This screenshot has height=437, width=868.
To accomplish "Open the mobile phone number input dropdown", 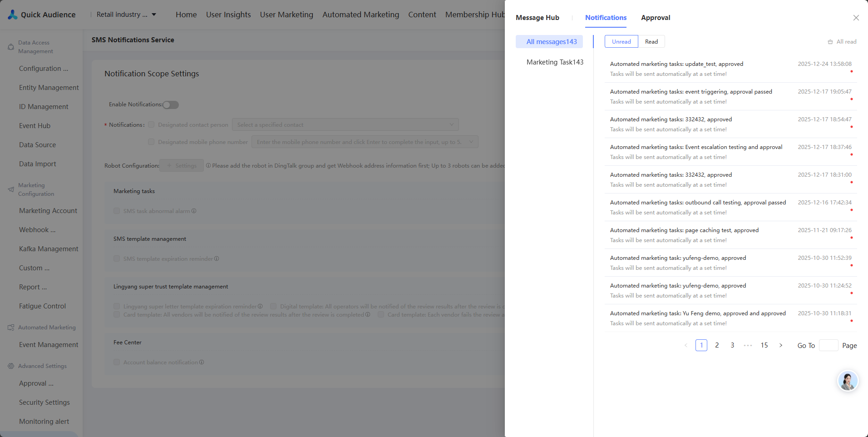I will pyautogui.click(x=365, y=142).
